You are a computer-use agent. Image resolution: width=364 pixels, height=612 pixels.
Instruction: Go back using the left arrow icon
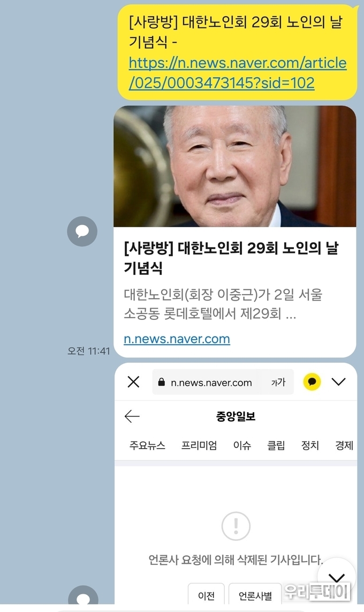coord(132,416)
